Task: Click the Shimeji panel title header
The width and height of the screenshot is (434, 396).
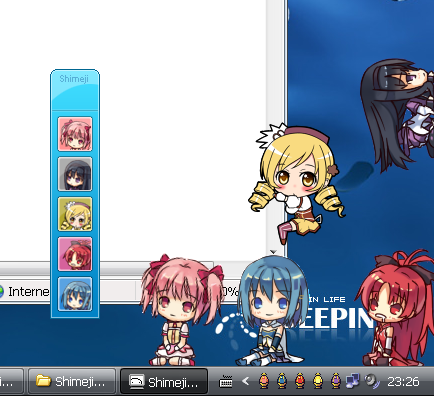Action: (x=75, y=89)
